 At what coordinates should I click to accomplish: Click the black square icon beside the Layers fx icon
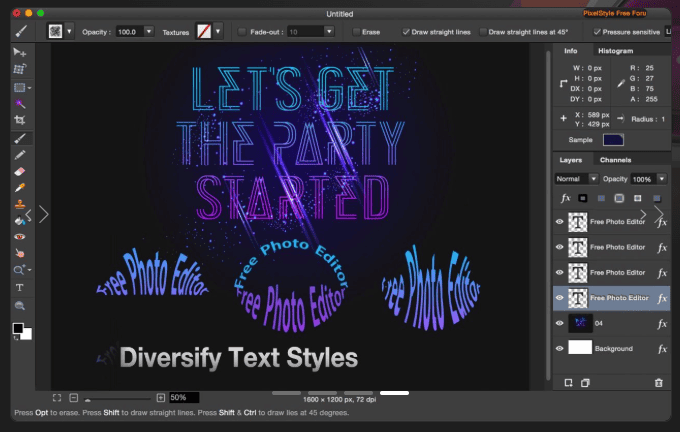coord(582,198)
